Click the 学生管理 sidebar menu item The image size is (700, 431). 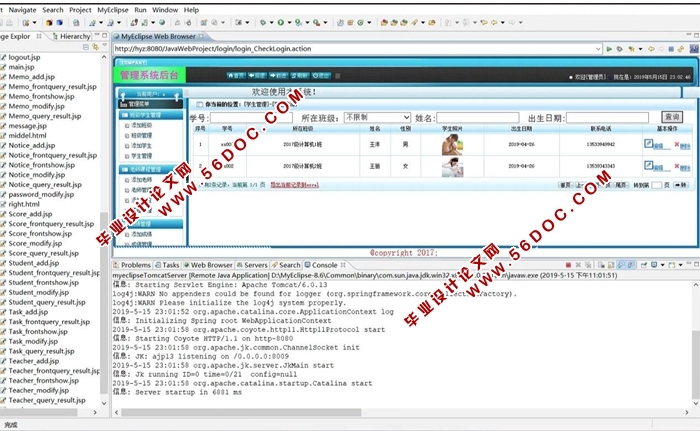point(142,156)
